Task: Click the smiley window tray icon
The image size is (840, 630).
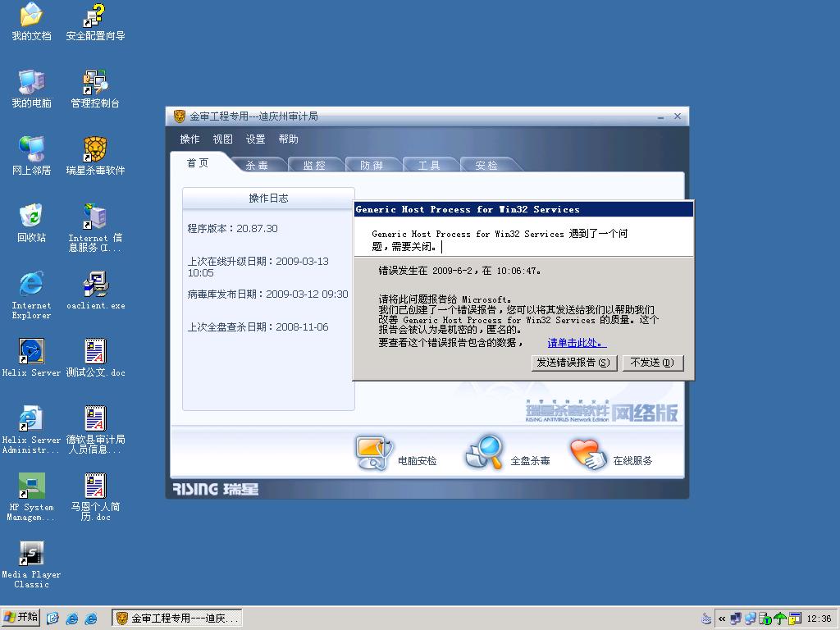Action: (794, 619)
